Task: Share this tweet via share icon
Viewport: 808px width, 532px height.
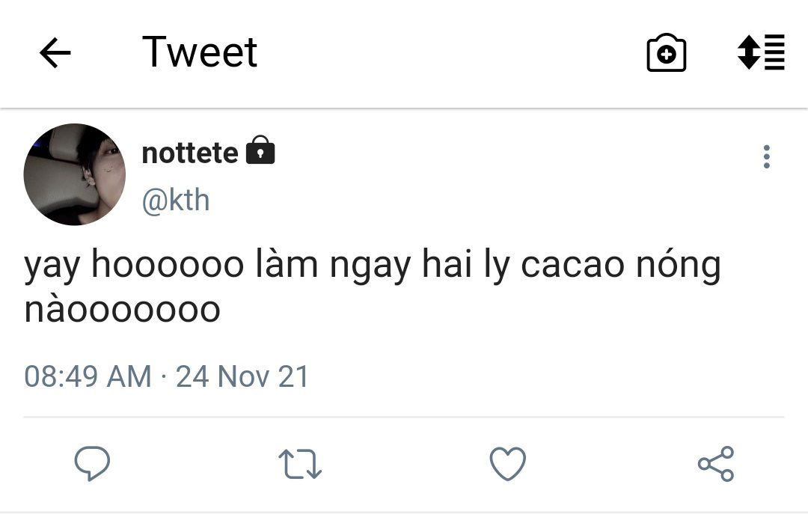Action: click(x=716, y=463)
